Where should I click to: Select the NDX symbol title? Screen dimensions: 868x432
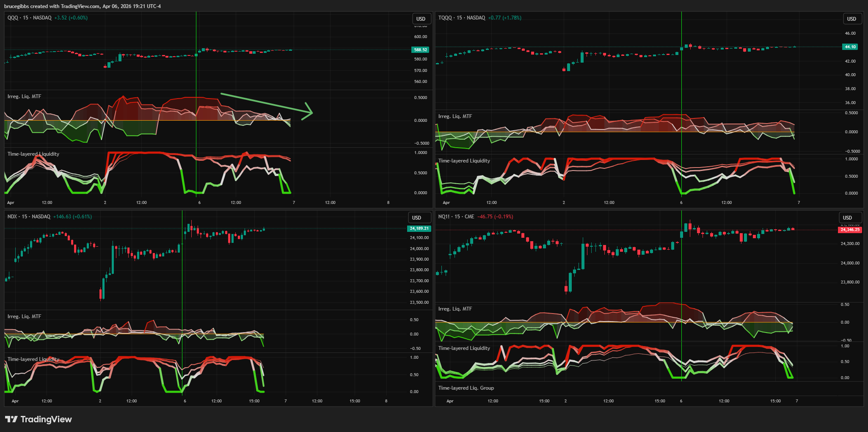[x=12, y=217]
